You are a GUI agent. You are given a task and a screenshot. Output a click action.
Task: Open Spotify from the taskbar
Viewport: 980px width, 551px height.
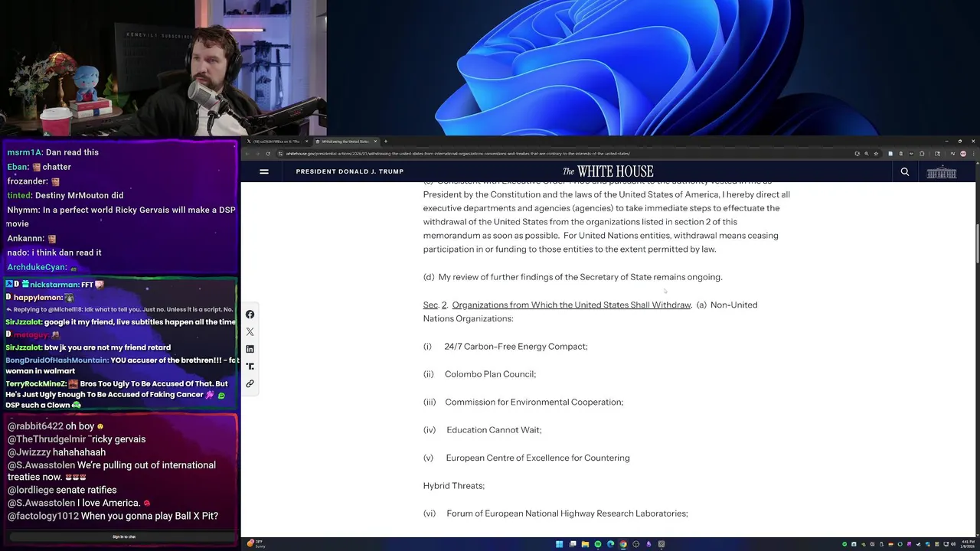pos(598,544)
